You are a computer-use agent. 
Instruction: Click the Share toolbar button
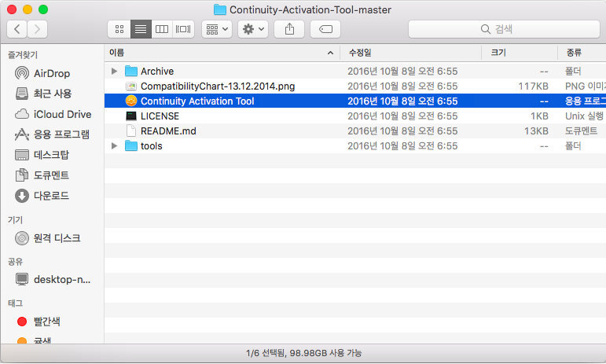[x=289, y=29]
